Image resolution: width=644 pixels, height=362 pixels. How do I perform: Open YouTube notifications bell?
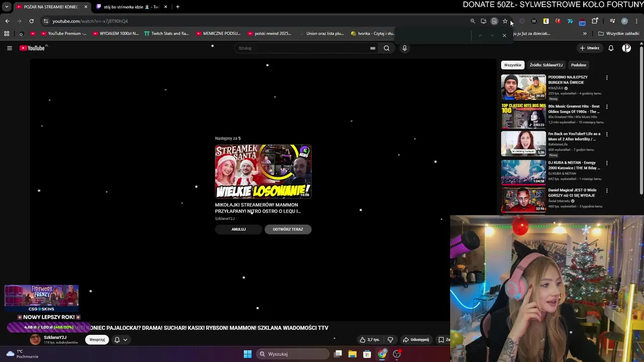coord(611,48)
